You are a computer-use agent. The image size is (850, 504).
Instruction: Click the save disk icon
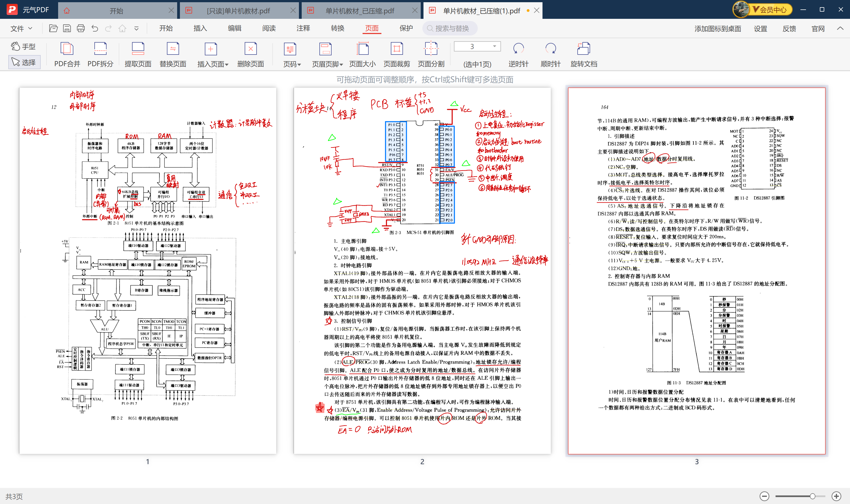point(67,28)
